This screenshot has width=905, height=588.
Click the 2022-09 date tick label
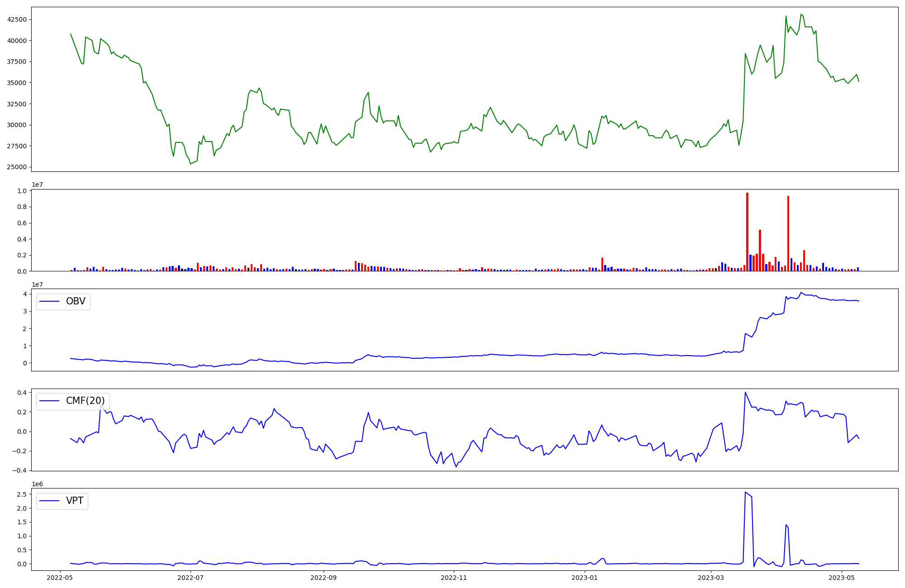(324, 578)
